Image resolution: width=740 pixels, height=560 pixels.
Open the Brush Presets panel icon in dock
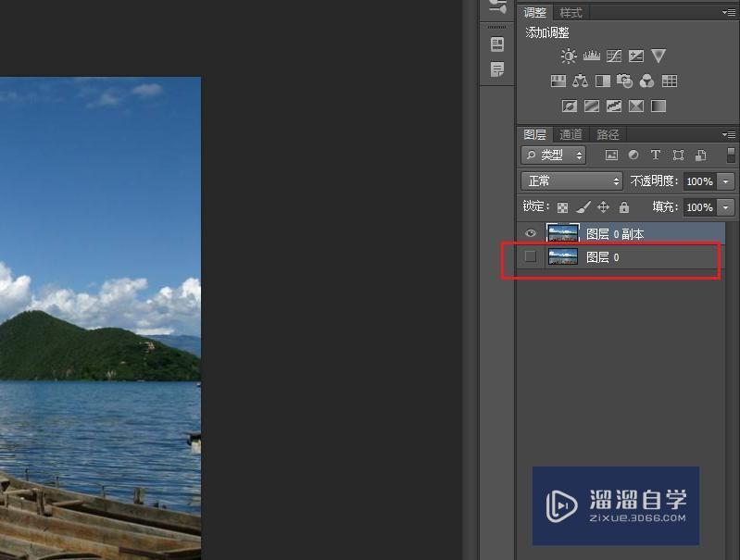point(497,6)
